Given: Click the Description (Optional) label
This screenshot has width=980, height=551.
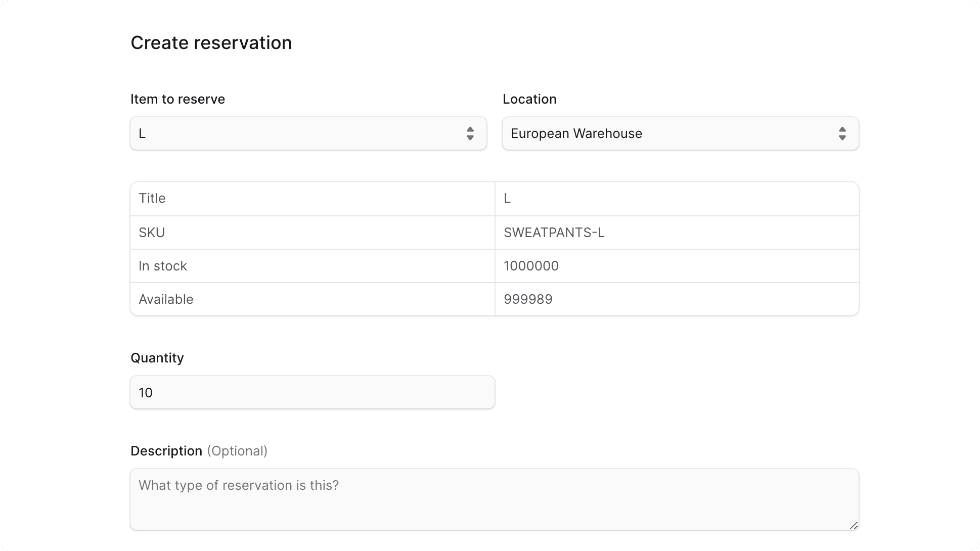Looking at the screenshot, I should pyautogui.click(x=199, y=450).
